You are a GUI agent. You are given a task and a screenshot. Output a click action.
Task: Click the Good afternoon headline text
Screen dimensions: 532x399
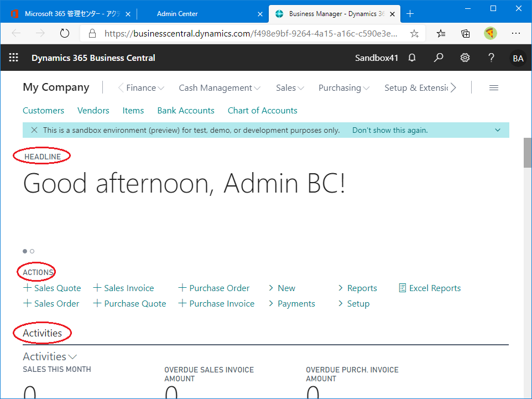pyautogui.click(x=184, y=183)
